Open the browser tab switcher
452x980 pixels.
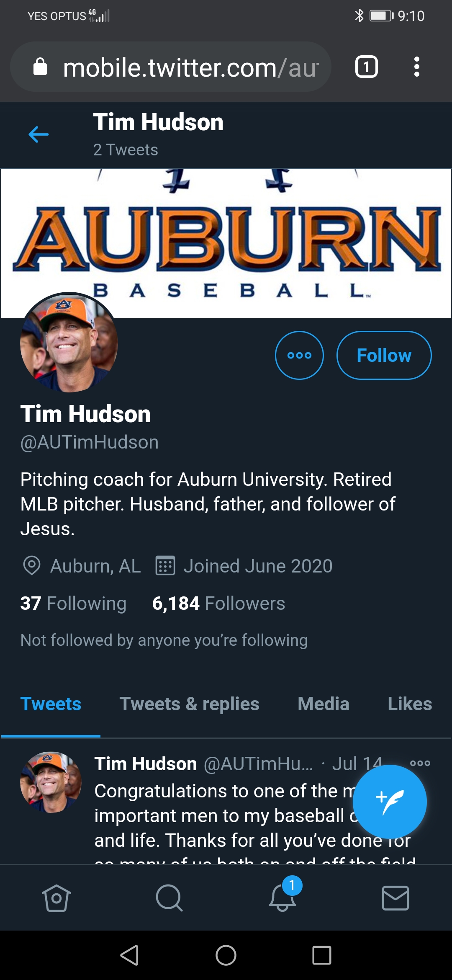[366, 67]
